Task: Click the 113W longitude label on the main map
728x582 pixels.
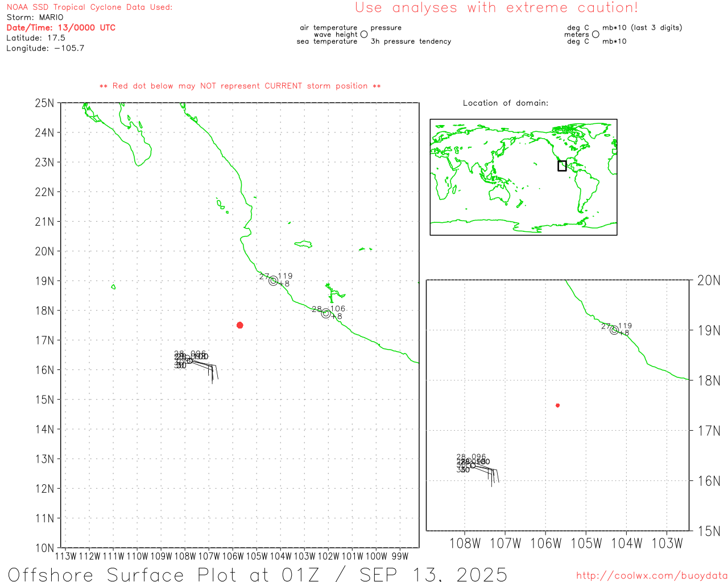Action: pos(65,556)
